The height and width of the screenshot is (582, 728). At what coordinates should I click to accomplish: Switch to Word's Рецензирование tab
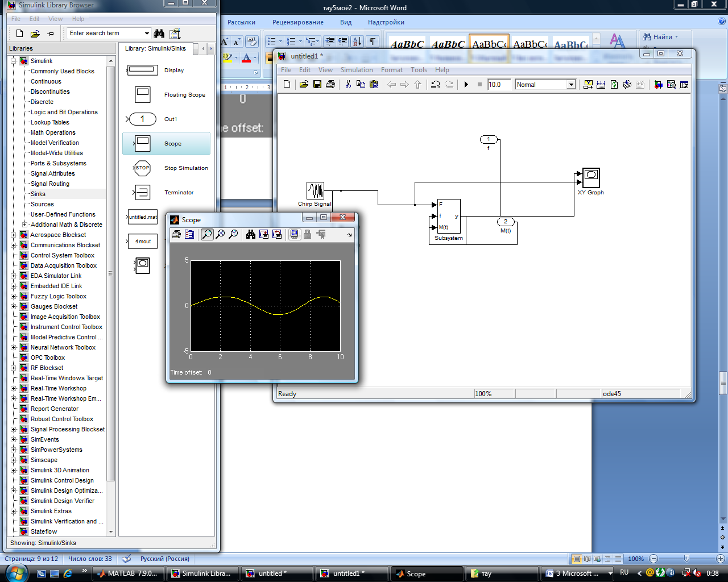click(298, 22)
